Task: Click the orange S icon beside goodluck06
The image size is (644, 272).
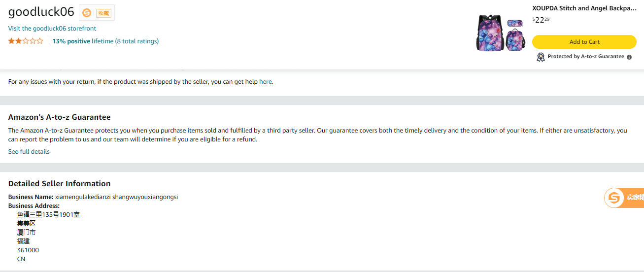Action: [x=87, y=13]
